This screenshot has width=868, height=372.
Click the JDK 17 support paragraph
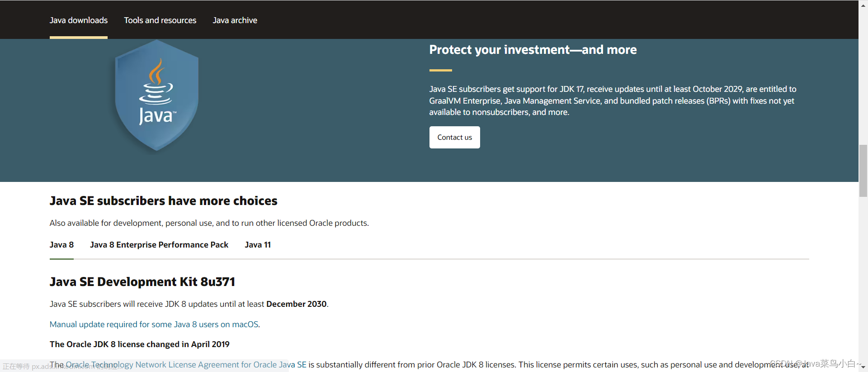[613, 100]
